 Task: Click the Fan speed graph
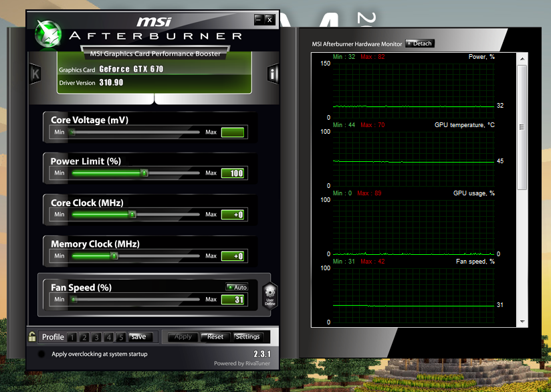click(x=414, y=295)
